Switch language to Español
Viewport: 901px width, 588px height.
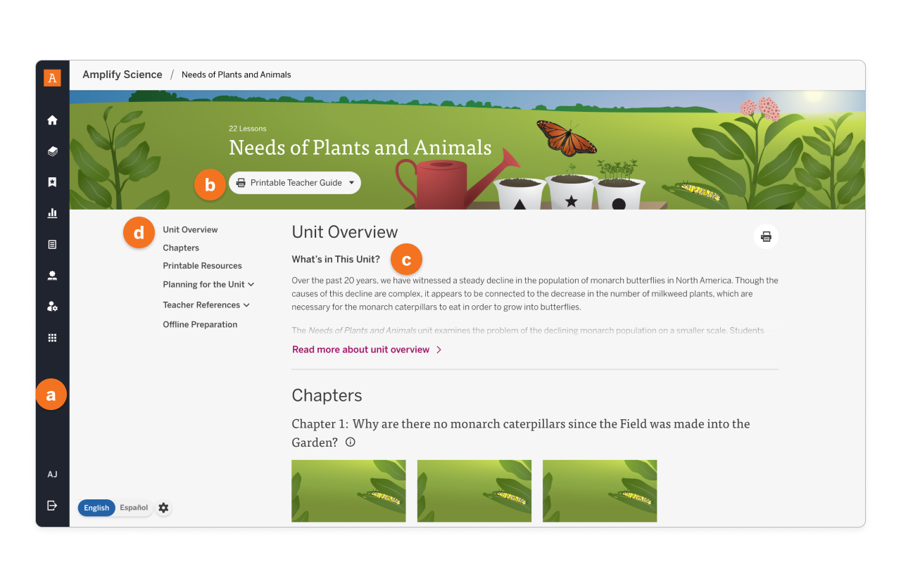(134, 507)
